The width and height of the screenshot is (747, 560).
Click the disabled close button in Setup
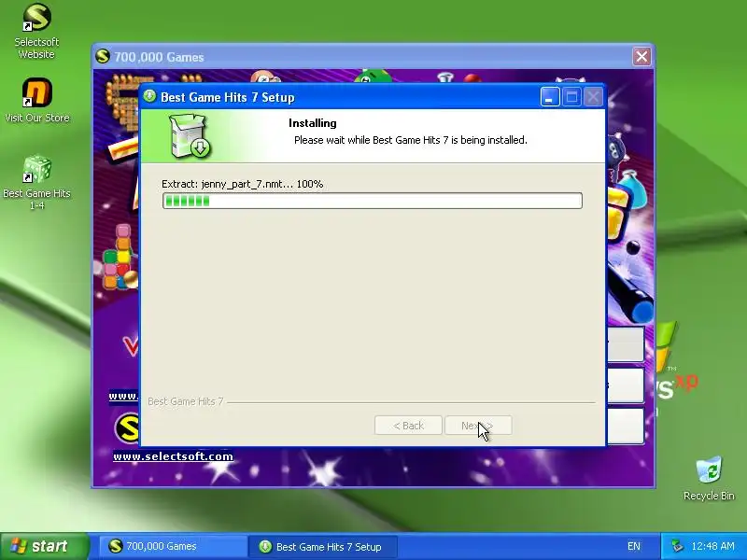pos(593,97)
